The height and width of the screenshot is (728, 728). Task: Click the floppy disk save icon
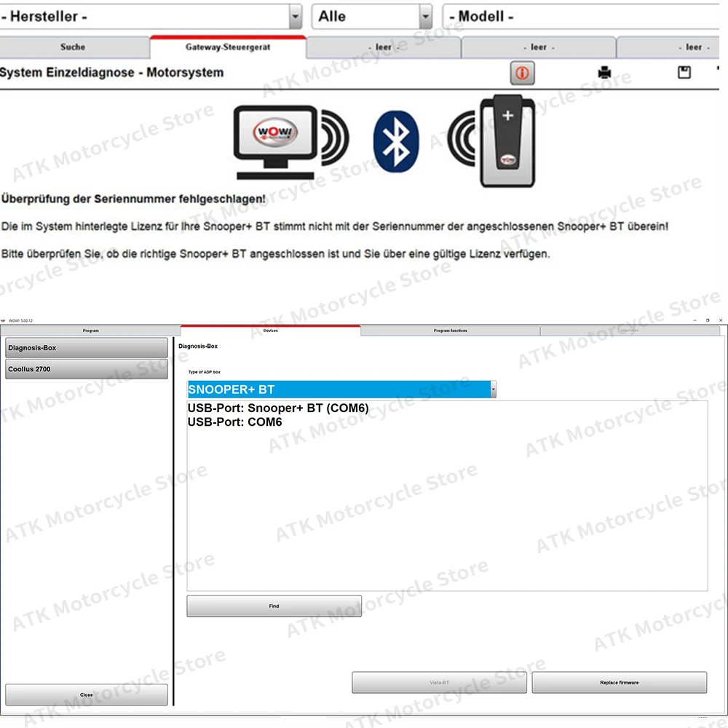(684, 72)
